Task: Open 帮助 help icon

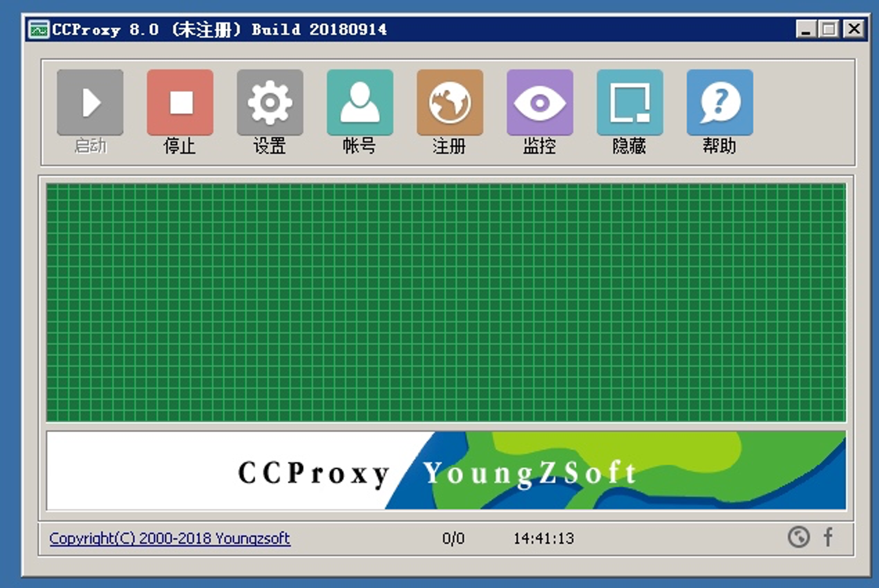Action: click(x=720, y=102)
